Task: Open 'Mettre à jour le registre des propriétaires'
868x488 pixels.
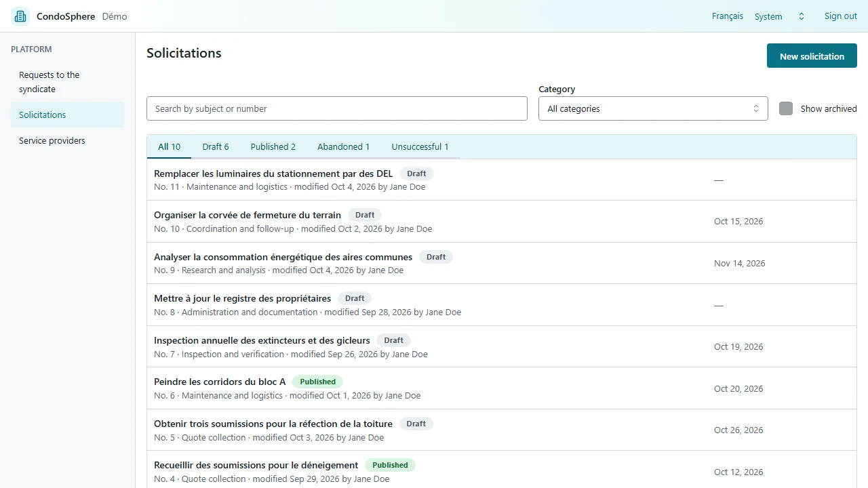Action: [242, 298]
